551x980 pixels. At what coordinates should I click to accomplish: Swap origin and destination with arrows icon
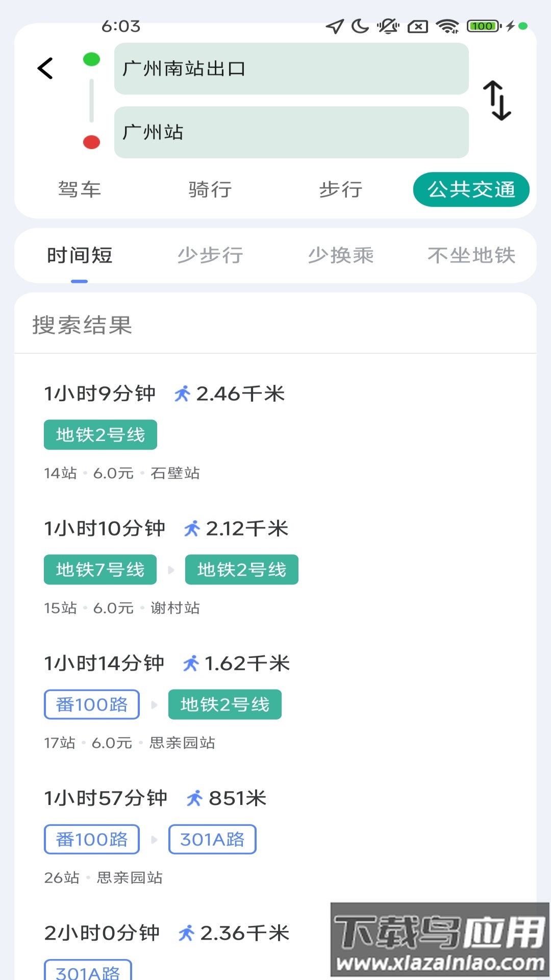coord(497,101)
